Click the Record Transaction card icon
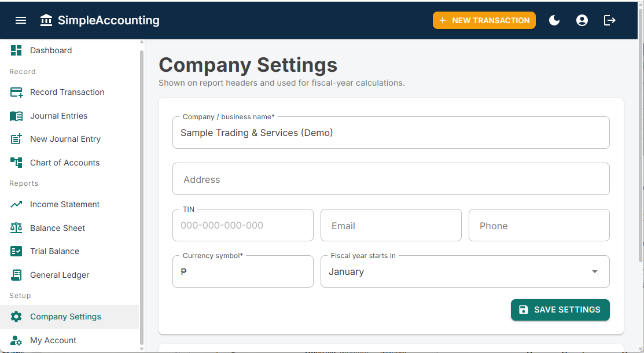The height and width of the screenshot is (353, 644). pyautogui.click(x=16, y=92)
